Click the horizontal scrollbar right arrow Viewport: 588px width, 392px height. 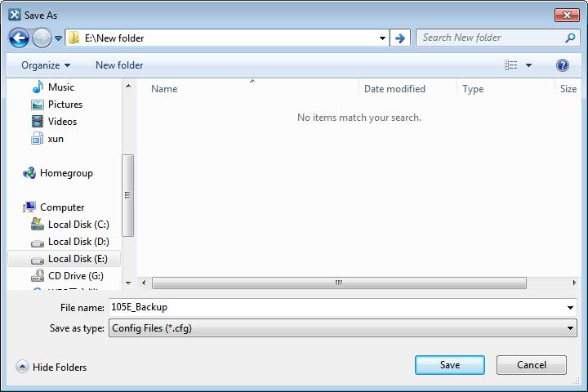(574, 283)
